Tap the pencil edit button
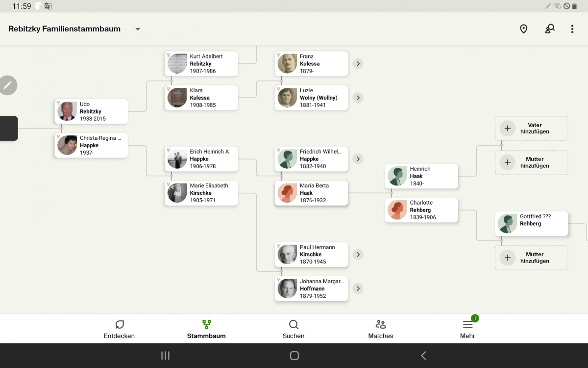Screen dimensions: 588x368 8,85
